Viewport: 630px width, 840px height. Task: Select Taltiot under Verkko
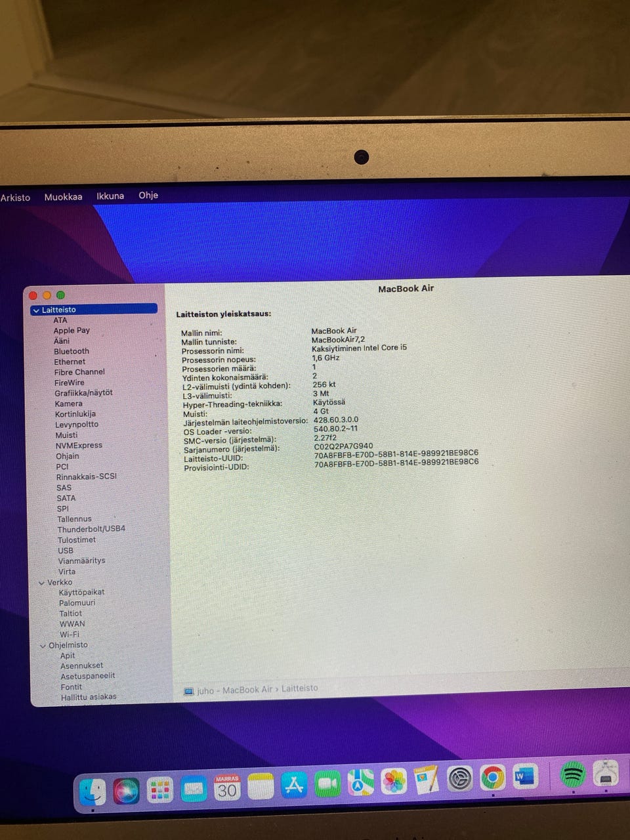click(71, 613)
